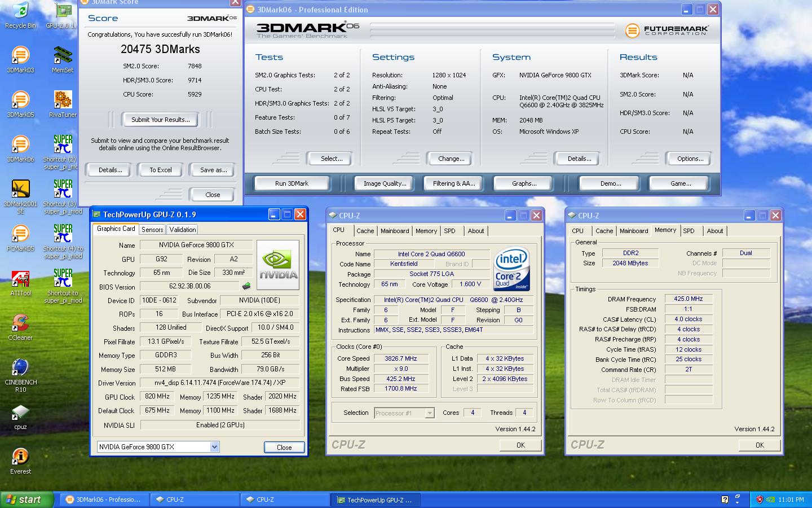This screenshot has width=812, height=508.
Task: Click Run 3DMark button
Action: [292, 183]
